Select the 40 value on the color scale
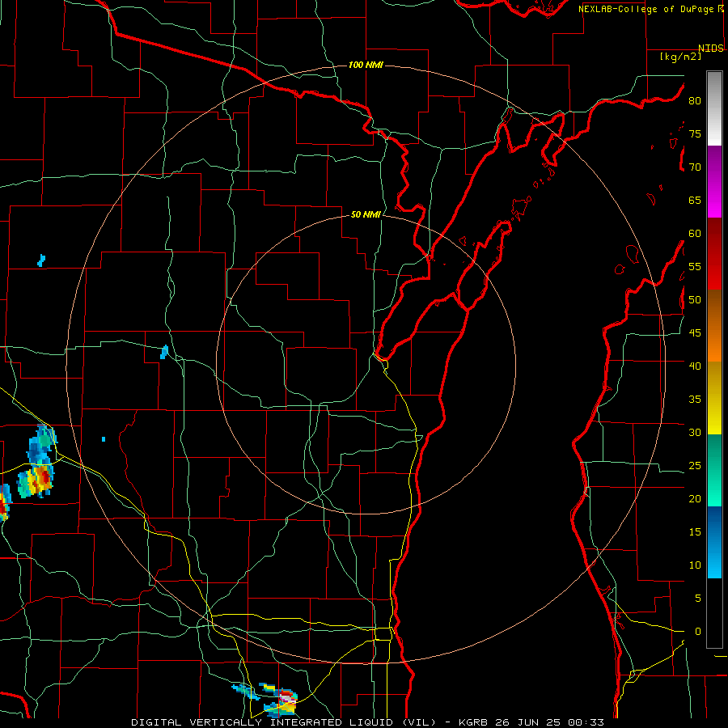This screenshot has width=728, height=728. [695, 366]
